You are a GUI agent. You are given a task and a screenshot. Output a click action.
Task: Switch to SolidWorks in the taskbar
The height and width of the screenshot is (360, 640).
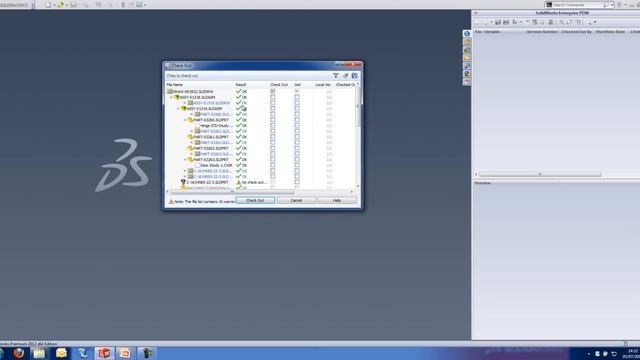coord(104,353)
